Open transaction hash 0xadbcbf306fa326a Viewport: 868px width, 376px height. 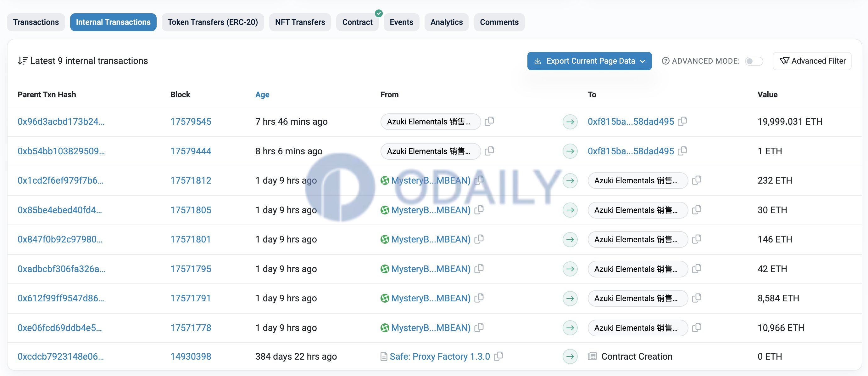(61, 269)
